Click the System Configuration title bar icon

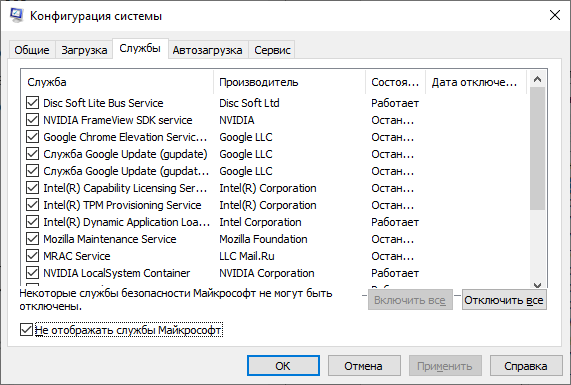point(16,16)
